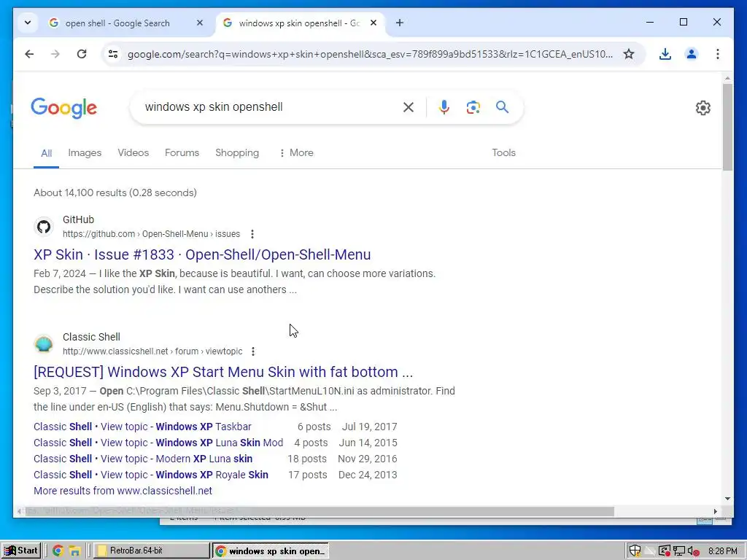This screenshot has width=747, height=560.
Task: Click 'More results from www.classicshell.net'
Action: [x=123, y=491]
